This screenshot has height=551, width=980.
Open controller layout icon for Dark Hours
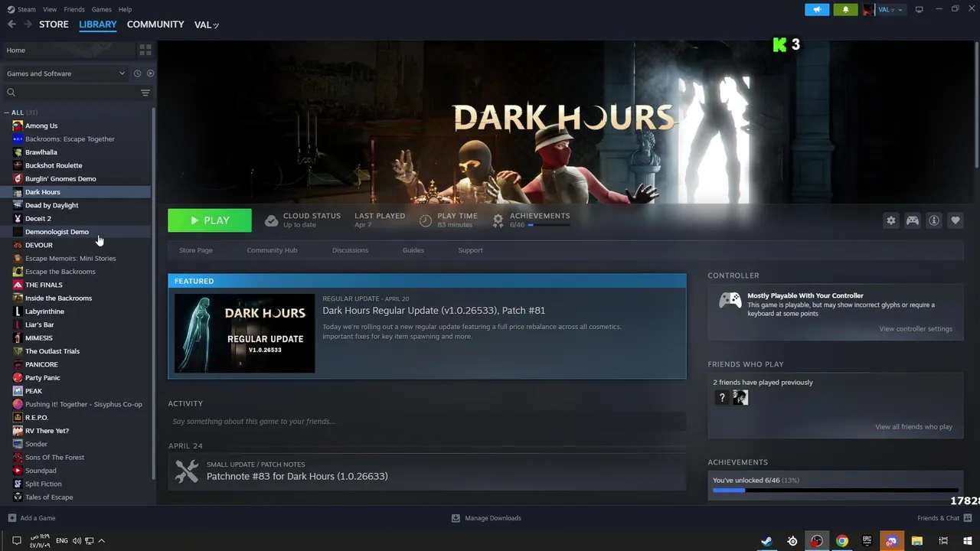tap(912, 220)
